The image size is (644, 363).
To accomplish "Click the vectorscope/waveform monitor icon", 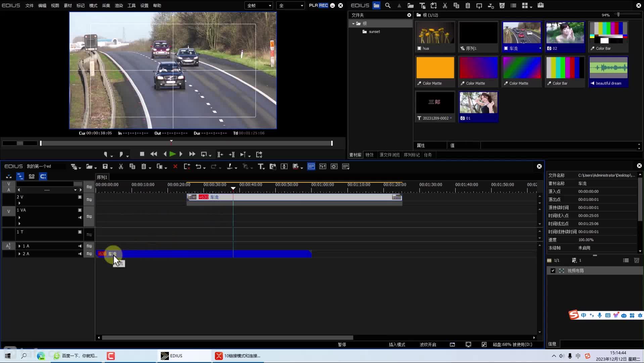I will point(334,166).
